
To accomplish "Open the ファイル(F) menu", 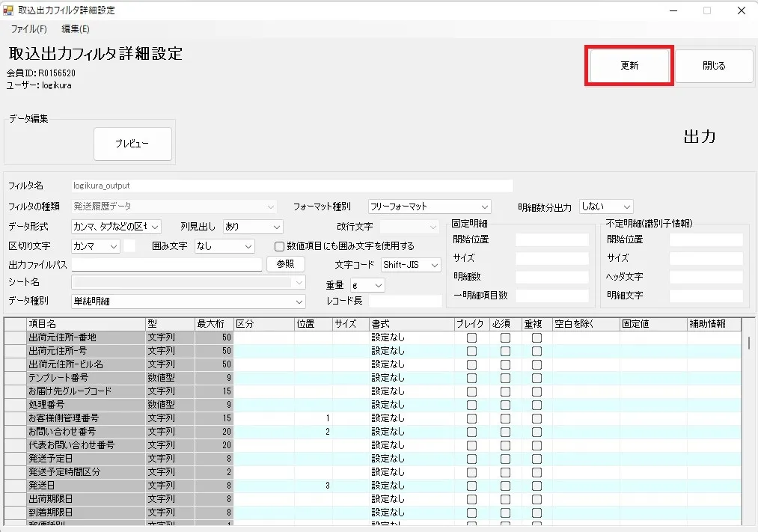I will [29, 29].
